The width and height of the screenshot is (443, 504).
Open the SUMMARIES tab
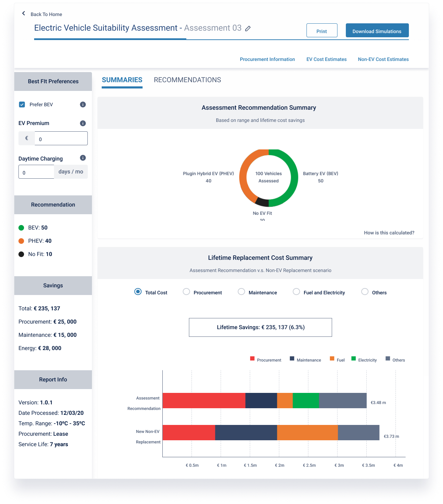122,80
